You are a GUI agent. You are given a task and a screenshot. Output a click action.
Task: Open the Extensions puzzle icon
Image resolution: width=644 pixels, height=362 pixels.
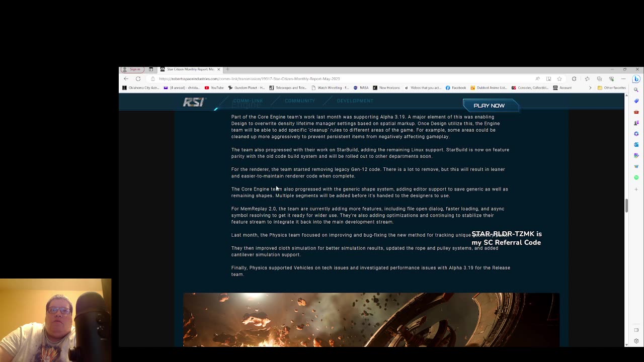coord(574,78)
